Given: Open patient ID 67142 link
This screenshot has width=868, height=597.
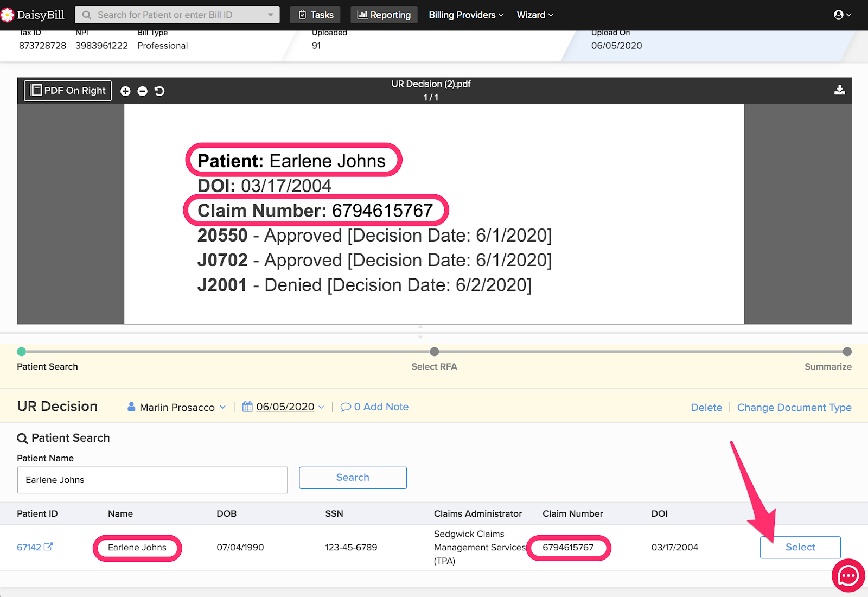Looking at the screenshot, I should (x=35, y=547).
